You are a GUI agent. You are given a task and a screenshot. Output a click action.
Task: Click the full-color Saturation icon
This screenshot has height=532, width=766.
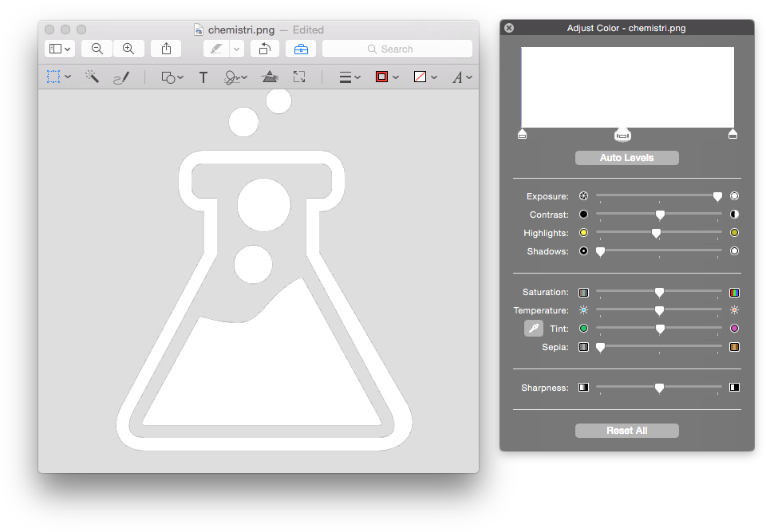734,293
